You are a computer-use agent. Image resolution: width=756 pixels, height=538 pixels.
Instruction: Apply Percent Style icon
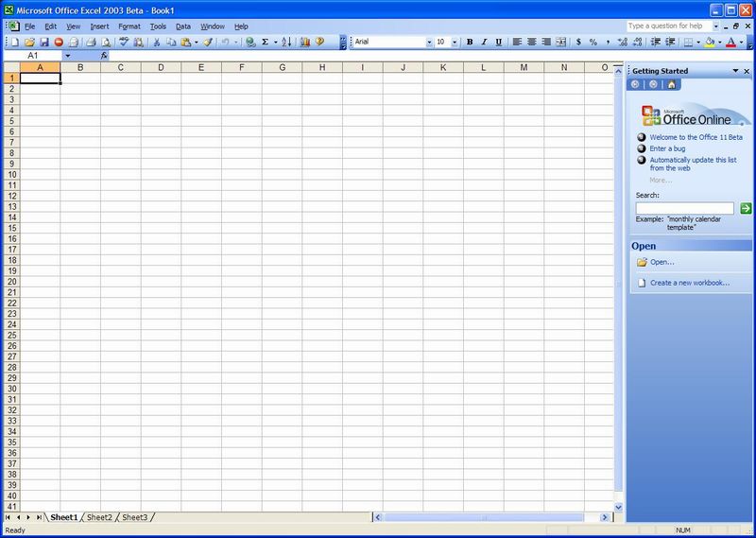click(593, 42)
